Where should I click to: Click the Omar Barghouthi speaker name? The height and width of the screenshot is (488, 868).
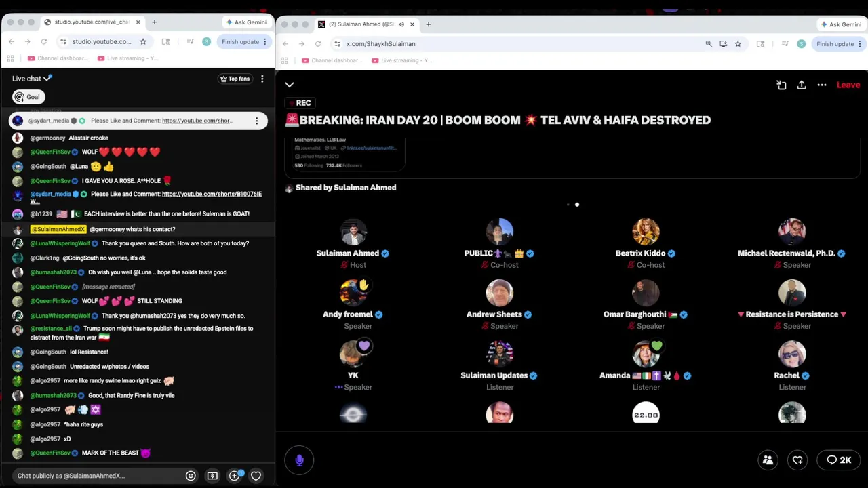[635, 314]
